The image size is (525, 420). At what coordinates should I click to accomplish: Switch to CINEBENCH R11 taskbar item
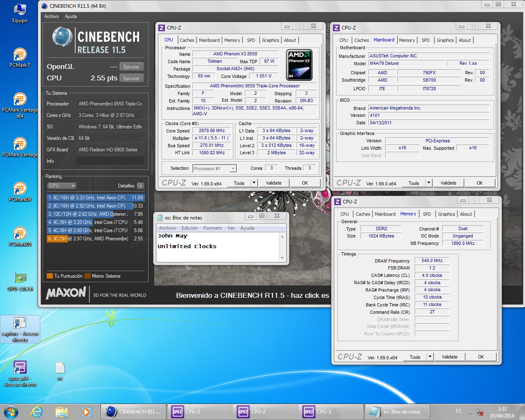134,412
